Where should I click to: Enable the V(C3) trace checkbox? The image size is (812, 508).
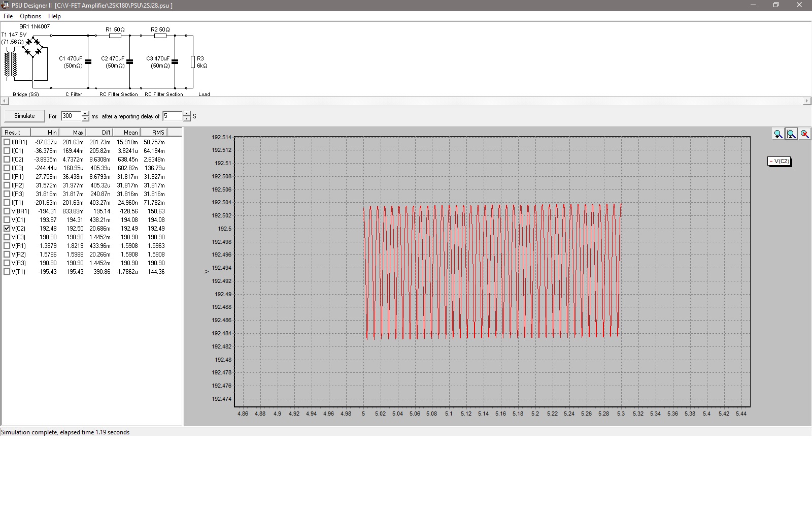pyautogui.click(x=7, y=237)
